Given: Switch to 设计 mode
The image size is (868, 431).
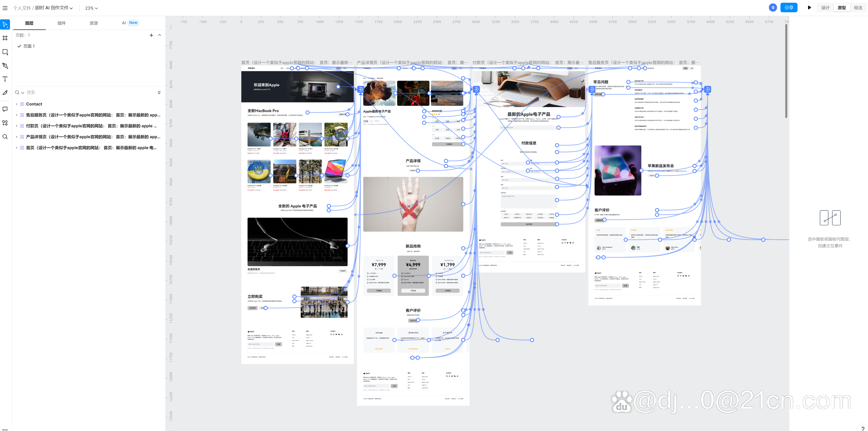Looking at the screenshot, I should coord(825,8).
